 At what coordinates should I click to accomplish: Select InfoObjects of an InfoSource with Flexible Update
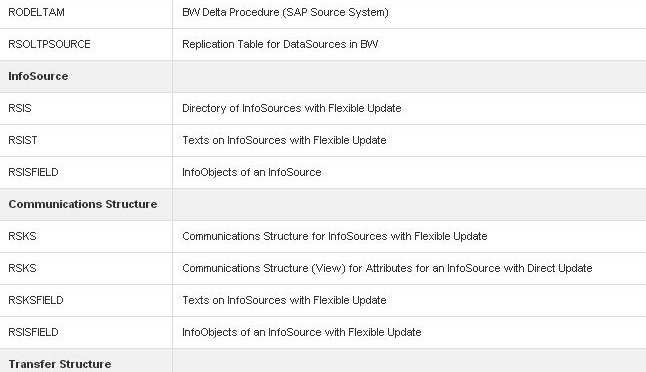(302, 332)
